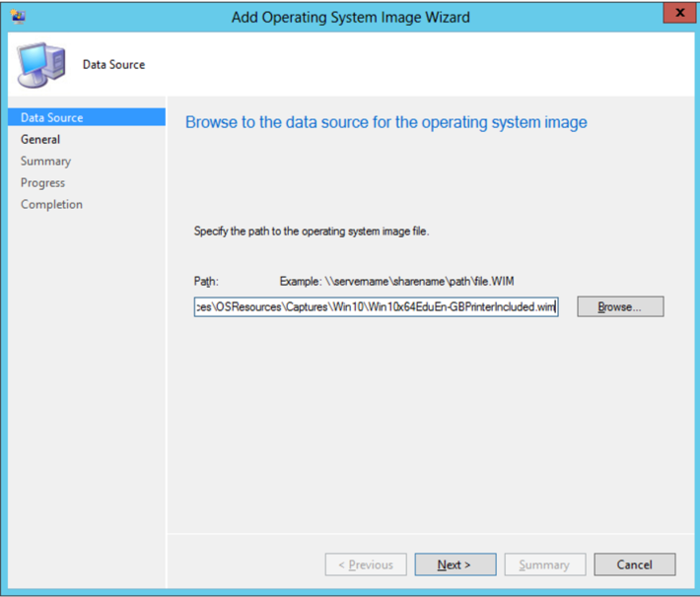Proceed with the Next > button
700x597 pixels.
[x=455, y=564]
